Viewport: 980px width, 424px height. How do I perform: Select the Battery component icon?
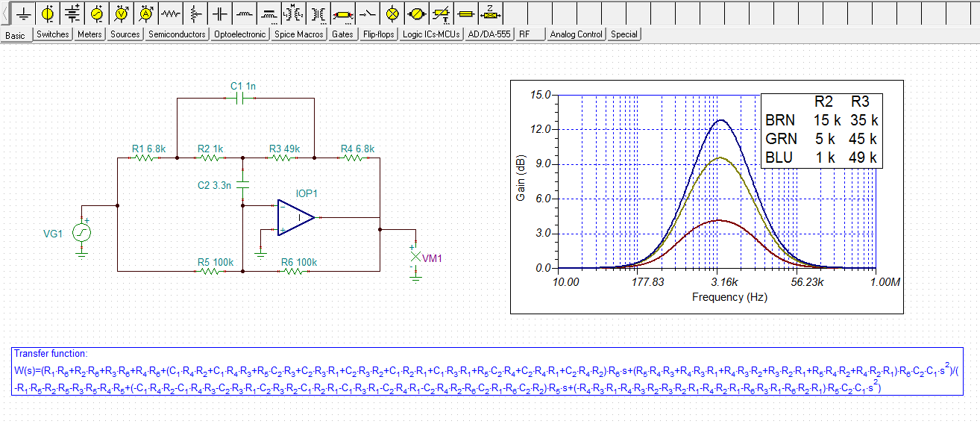(x=73, y=13)
